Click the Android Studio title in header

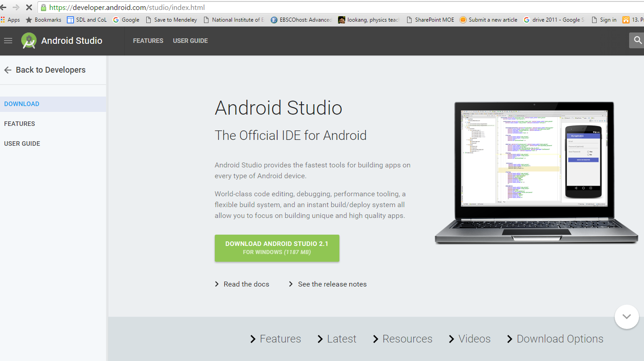click(72, 41)
